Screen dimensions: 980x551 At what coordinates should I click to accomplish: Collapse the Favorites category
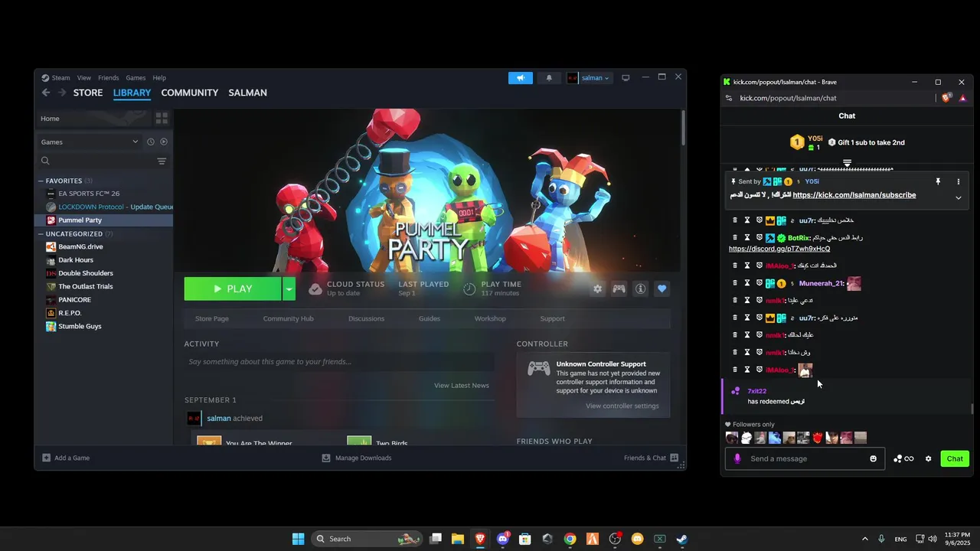[41, 181]
